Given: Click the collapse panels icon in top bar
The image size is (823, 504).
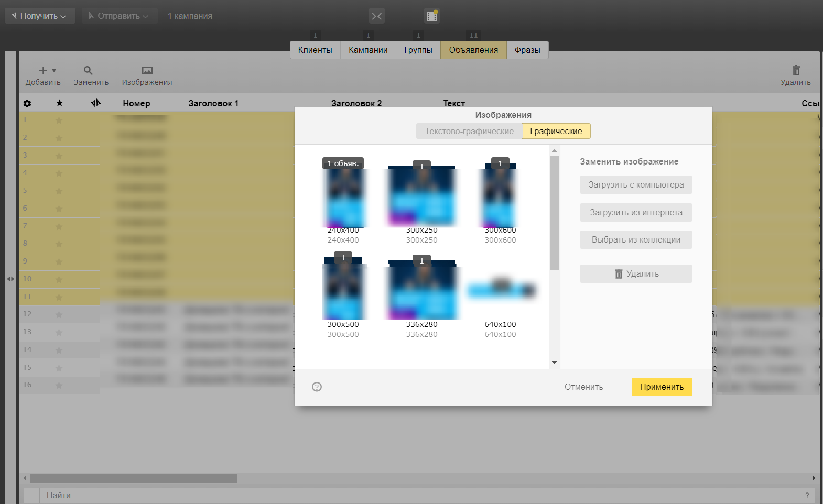Looking at the screenshot, I should [x=376, y=16].
